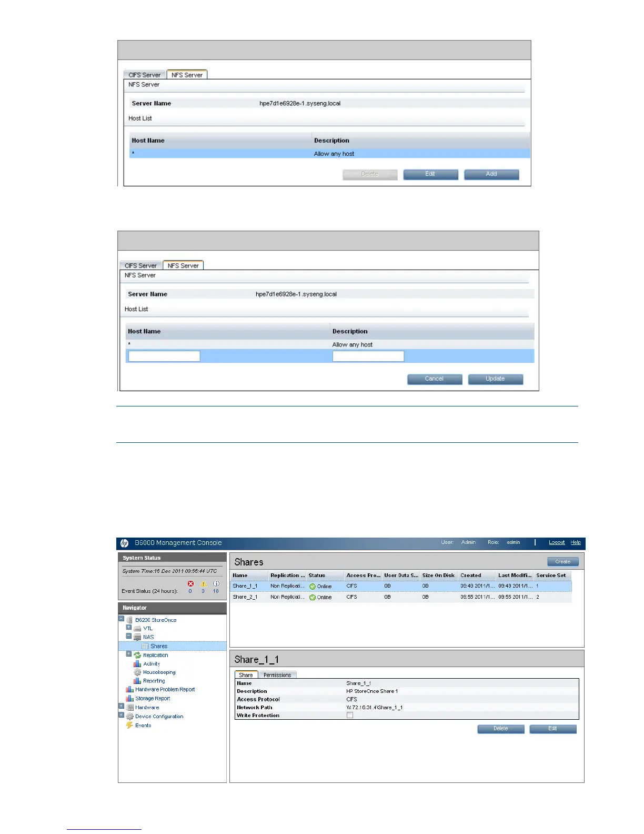
Task: Click the Device Configuration gear icon
Action: coord(129,716)
